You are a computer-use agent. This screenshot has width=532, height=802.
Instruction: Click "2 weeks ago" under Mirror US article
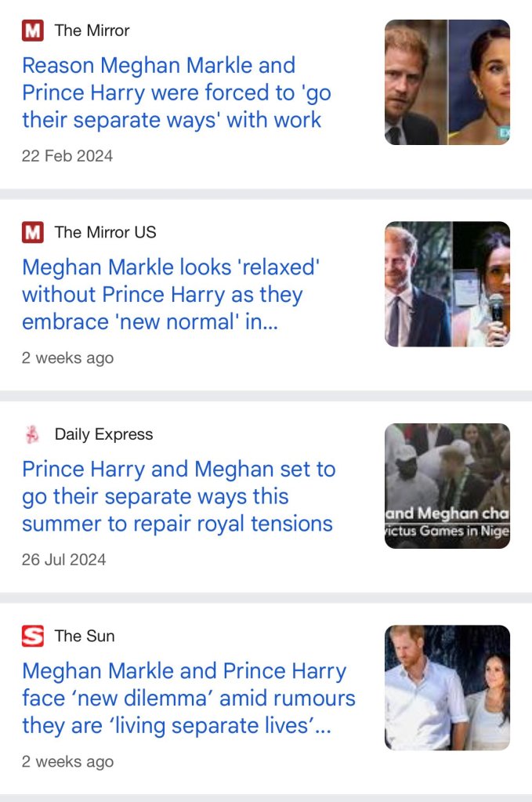[67, 358]
